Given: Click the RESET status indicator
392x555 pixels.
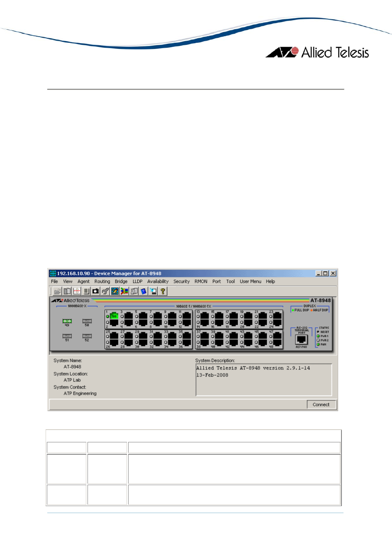Looking at the screenshot, I should click(x=318, y=332).
